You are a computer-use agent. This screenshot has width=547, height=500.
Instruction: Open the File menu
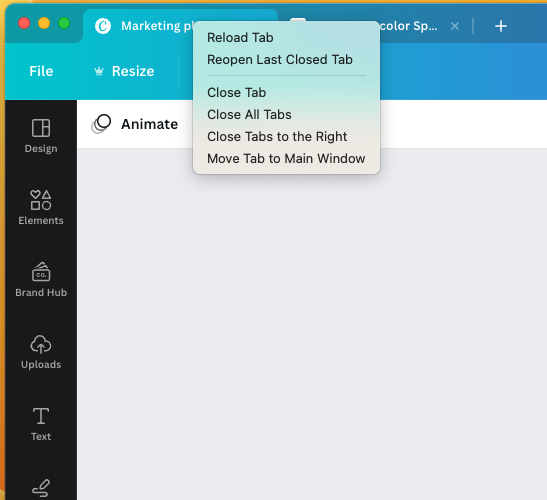(x=41, y=71)
